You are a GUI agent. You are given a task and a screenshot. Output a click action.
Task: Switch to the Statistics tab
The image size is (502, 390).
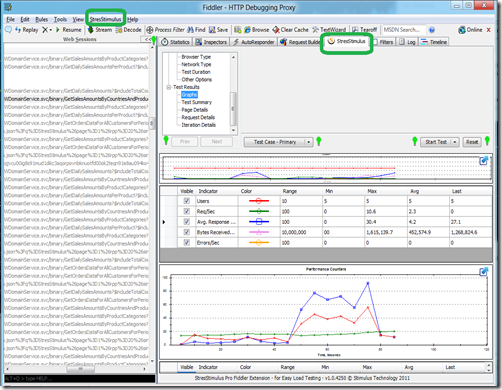point(175,42)
